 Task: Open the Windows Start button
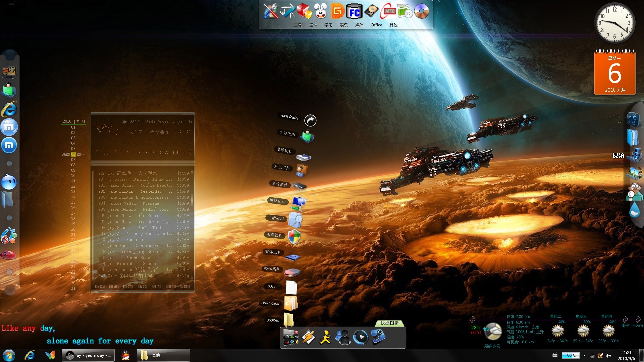[9, 355]
